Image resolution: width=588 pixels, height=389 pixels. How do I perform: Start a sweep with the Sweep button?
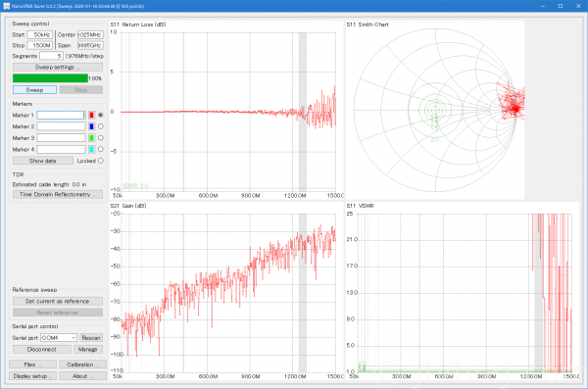(35, 89)
